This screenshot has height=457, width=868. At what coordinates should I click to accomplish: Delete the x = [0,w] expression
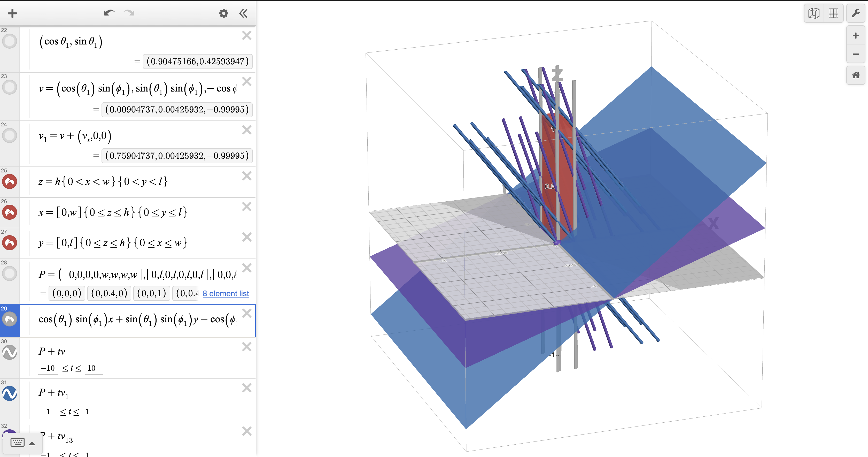pyautogui.click(x=247, y=207)
